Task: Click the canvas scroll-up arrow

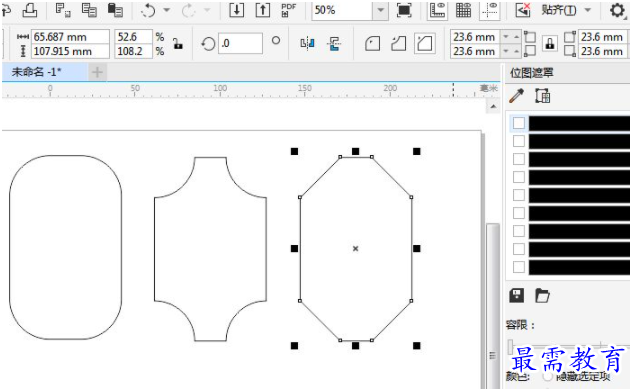Action: coord(493,107)
